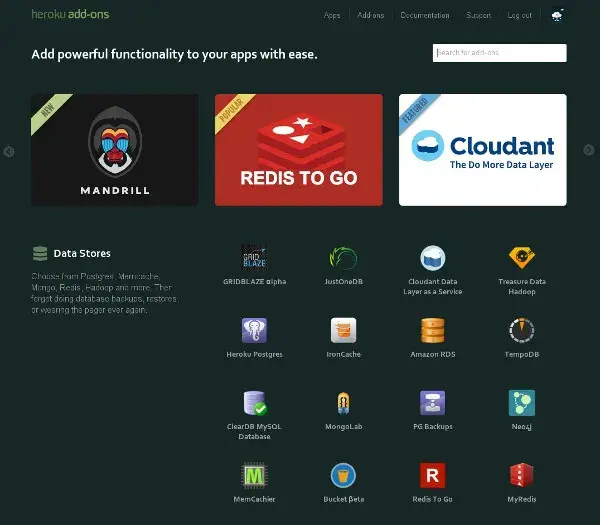Select Log out in the top nav

(x=519, y=15)
